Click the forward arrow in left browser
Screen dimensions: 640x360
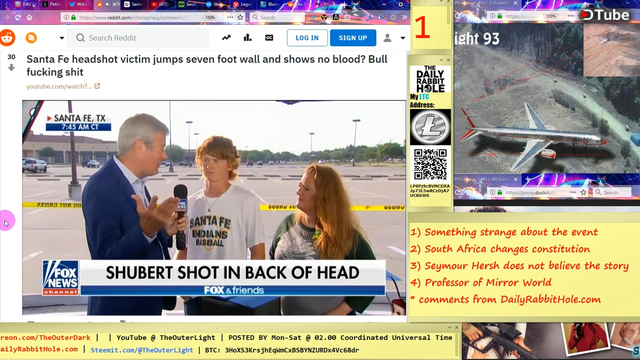click(6, 17)
